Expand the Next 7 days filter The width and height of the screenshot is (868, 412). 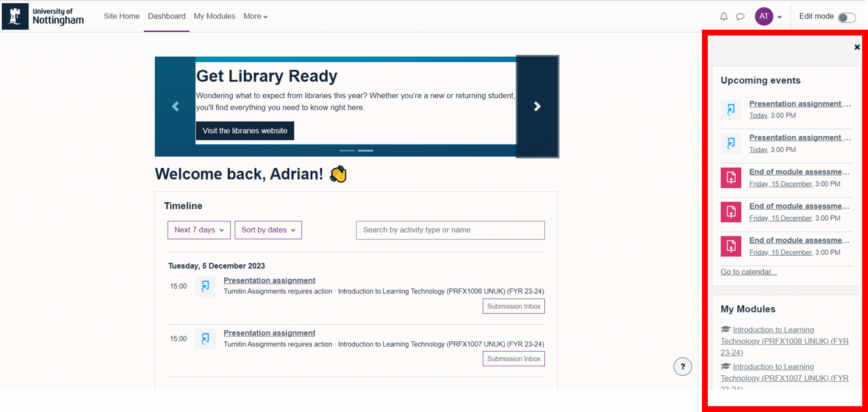click(x=199, y=230)
